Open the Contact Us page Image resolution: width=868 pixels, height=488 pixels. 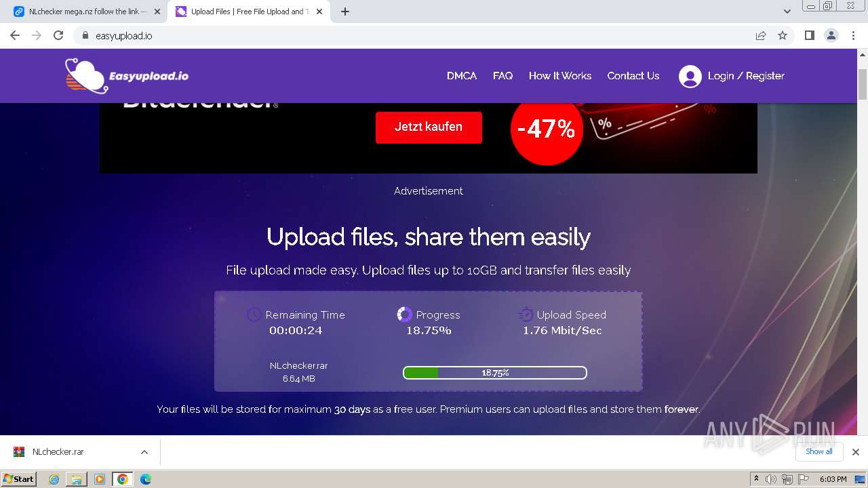pyautogui.click(x=633, y=76)
